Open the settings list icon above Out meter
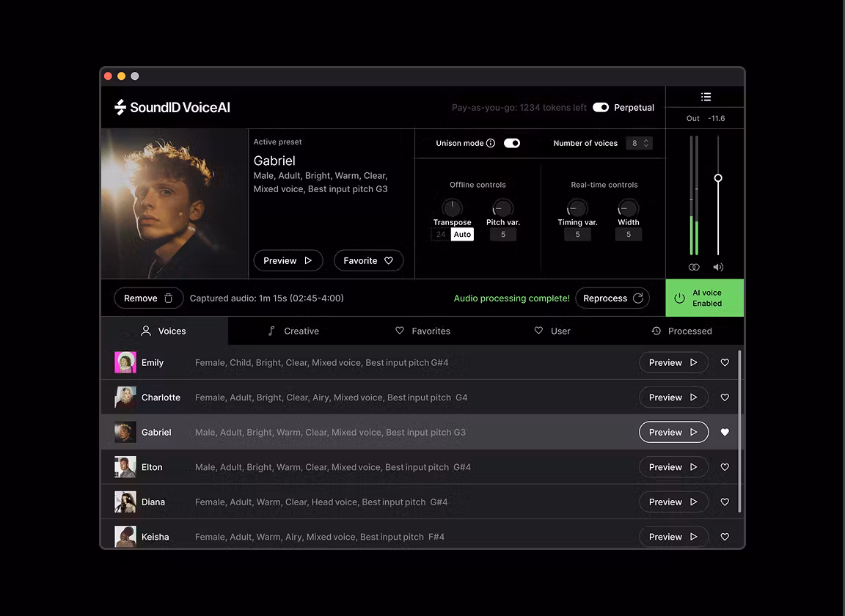The image size is (845, 616). pos(706,96)
